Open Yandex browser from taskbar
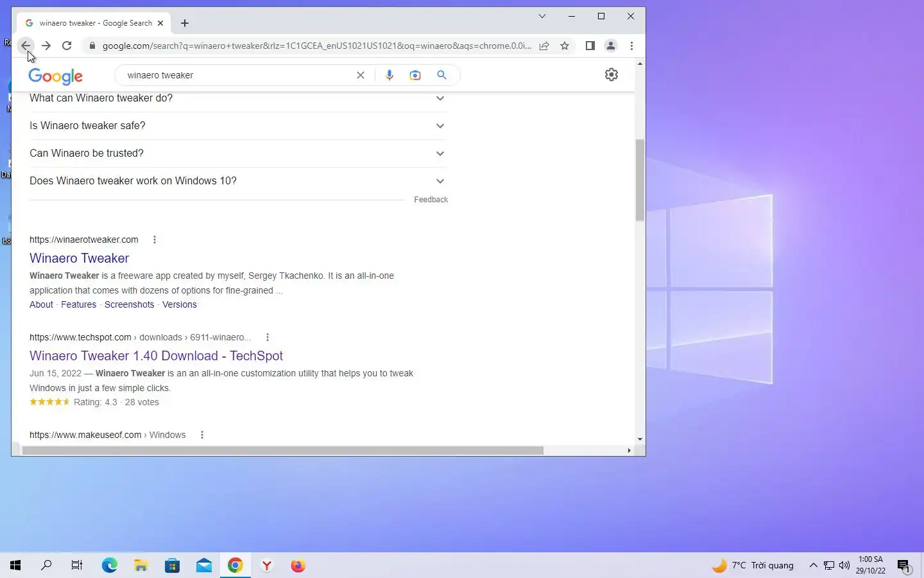The width and height of the screenshot is (924, 578). 267,565
